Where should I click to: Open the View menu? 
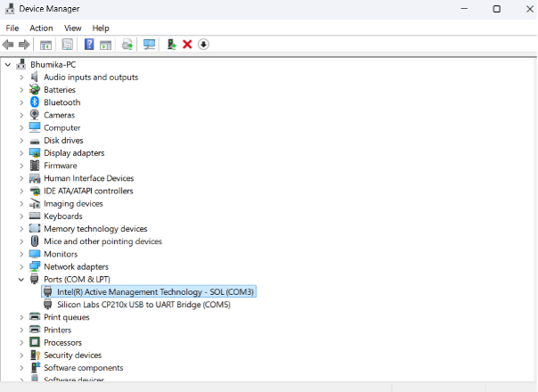pyautogui.click(x=72, y=28)
